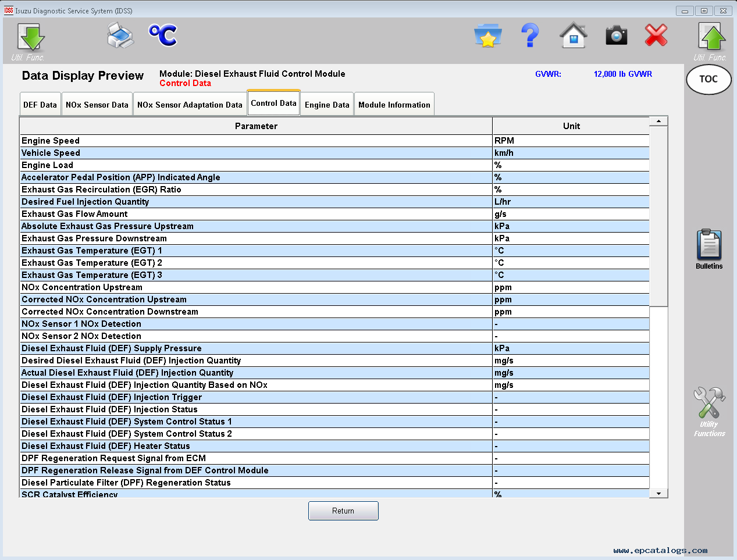Screen dimensions: 737x560
Task: Maximize the IDSS window
Action: click(704, 10)
